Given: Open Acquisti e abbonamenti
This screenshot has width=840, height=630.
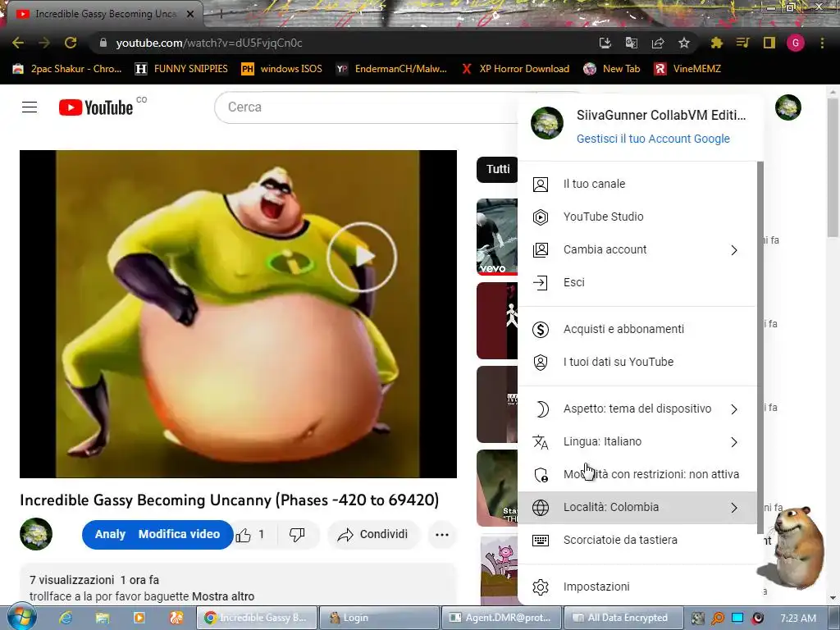Looking at the screenshot, I should 637,329.
